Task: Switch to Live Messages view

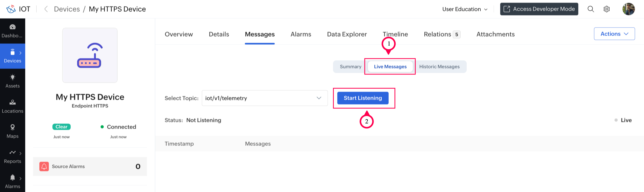Action: pos(390,67)
